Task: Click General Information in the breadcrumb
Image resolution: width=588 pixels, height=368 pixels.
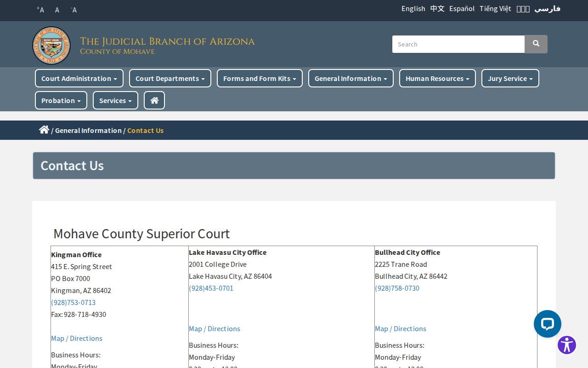Action: [x=88, y=131]
